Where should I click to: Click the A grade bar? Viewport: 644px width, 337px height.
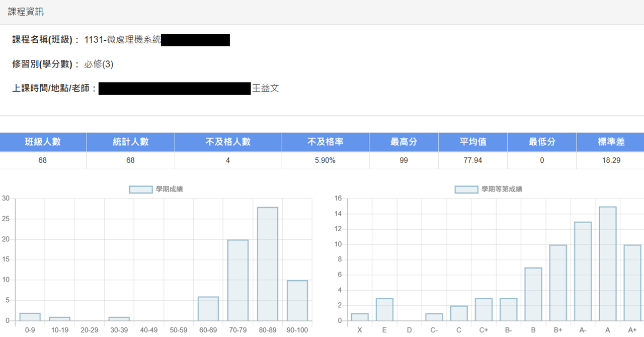(x=608, y=263)
